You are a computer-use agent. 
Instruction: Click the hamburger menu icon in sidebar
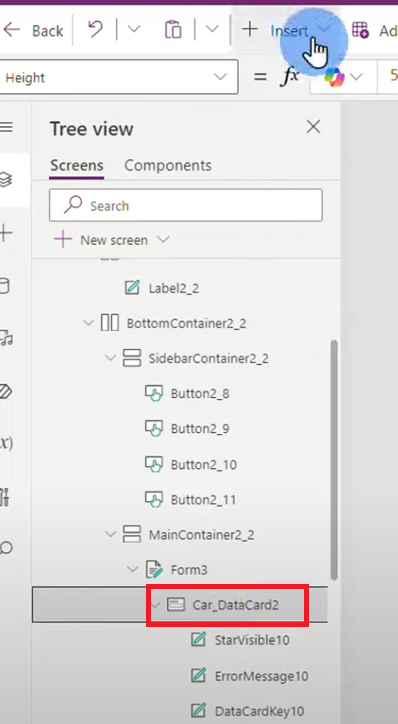[x=6, y=127]
